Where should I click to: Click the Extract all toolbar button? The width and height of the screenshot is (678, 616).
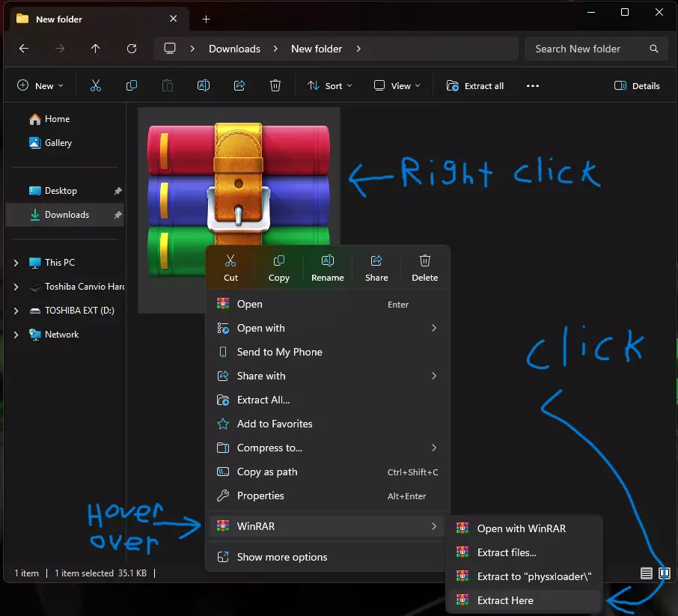(x=474, y=85)
